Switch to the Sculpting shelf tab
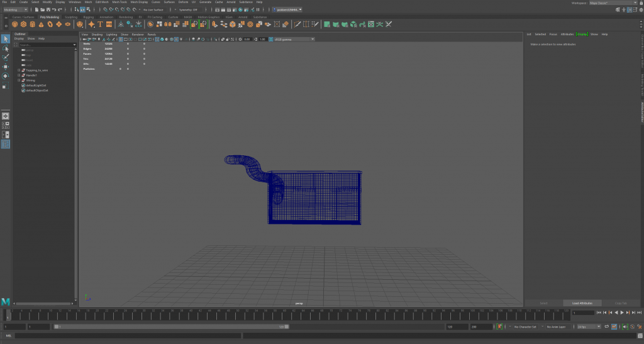Image resolution: width=644 pixels, height=344 pixels. 71,17
